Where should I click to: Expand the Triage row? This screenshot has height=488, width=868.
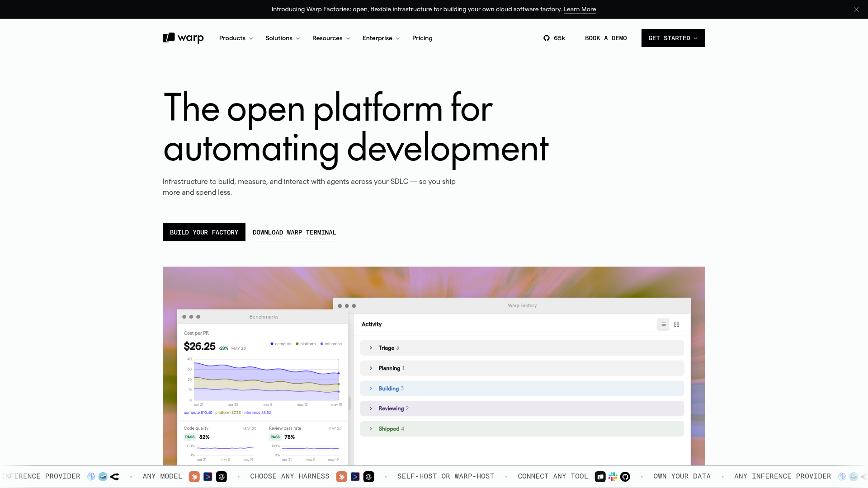tap(522, 348)
